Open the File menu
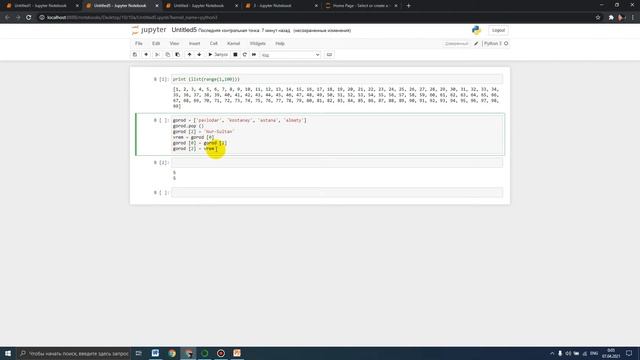640x360 pixels. [x=139, y=43]
